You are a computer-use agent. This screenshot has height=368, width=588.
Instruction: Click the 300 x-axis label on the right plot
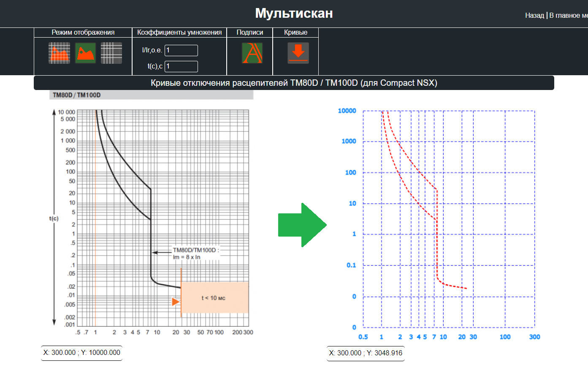pyautogui.click(x=534, y=337)
